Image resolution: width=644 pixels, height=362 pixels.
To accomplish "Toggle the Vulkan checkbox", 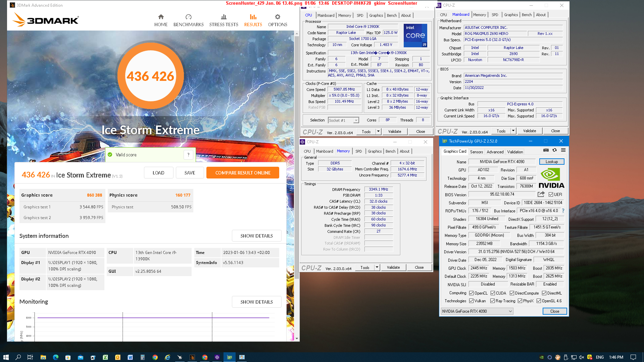I will coord(471,301).
